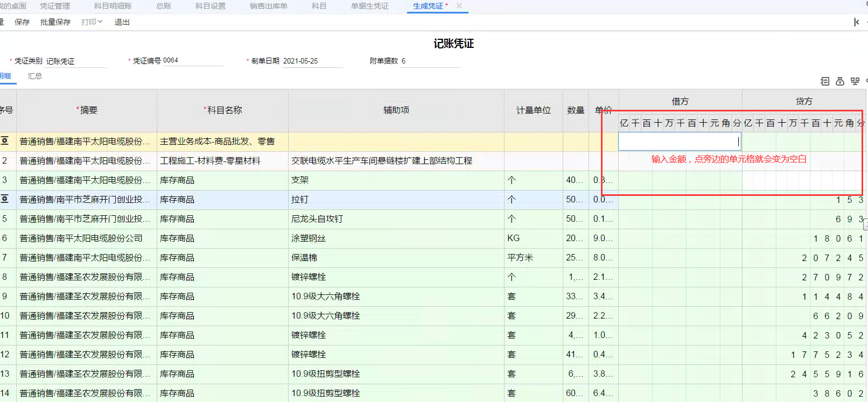Viewport: 868px width, 402px height.
Task: Click the 尼龙头自攻钉 auxiliary item cell
Action: point(396,219)
